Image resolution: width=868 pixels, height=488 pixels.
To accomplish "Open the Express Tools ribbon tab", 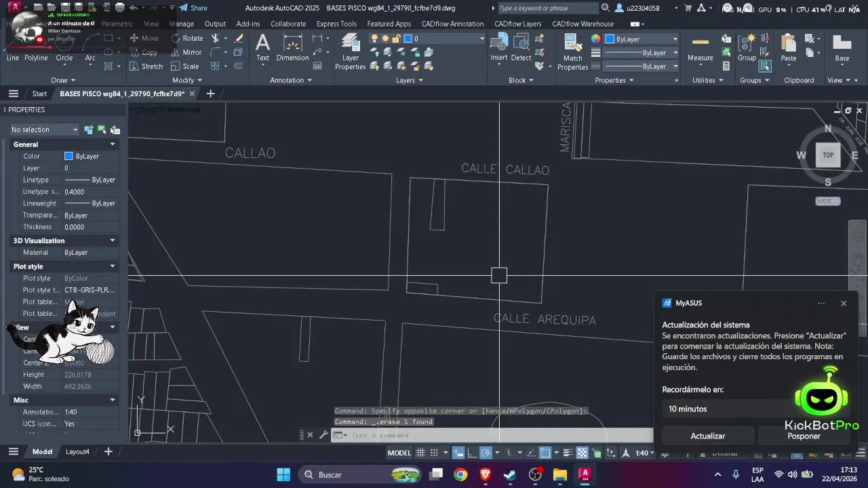I will pos(336,24).
